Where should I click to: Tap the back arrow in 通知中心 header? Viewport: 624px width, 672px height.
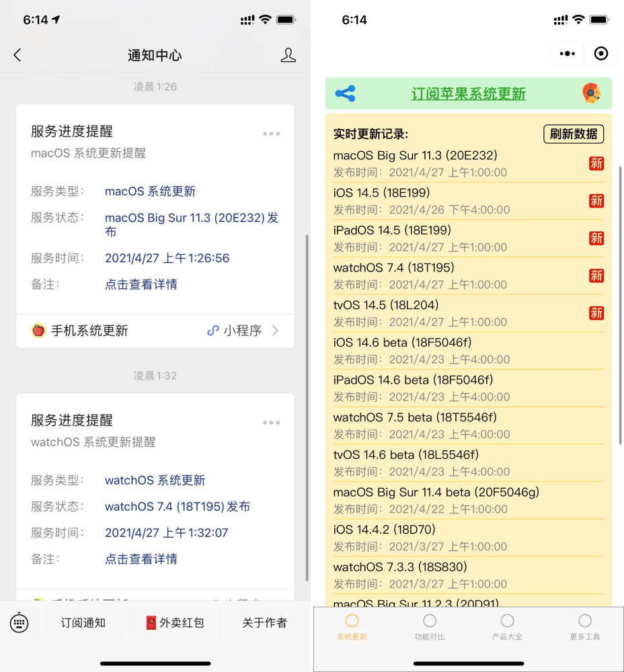point(17,55)
